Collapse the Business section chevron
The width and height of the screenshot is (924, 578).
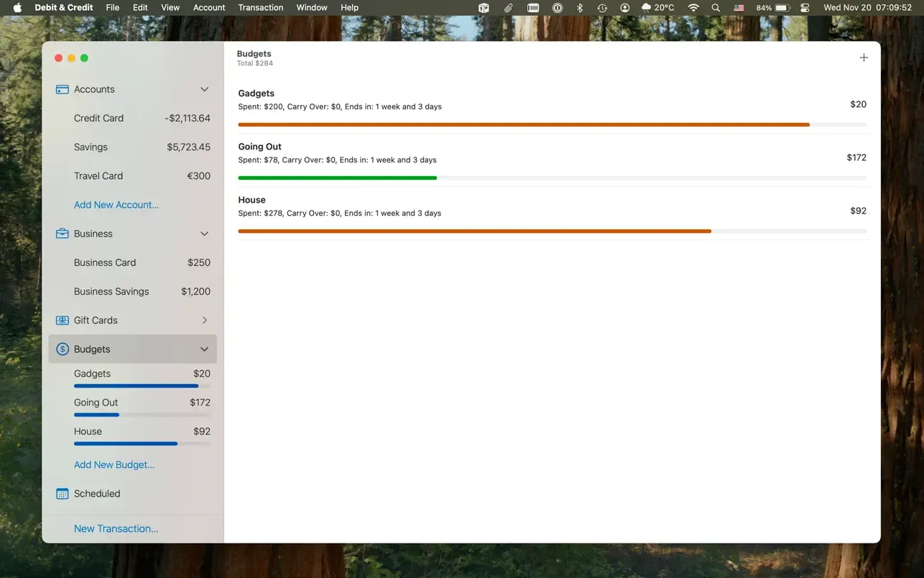pyautogui.click(x=204, y=234)
